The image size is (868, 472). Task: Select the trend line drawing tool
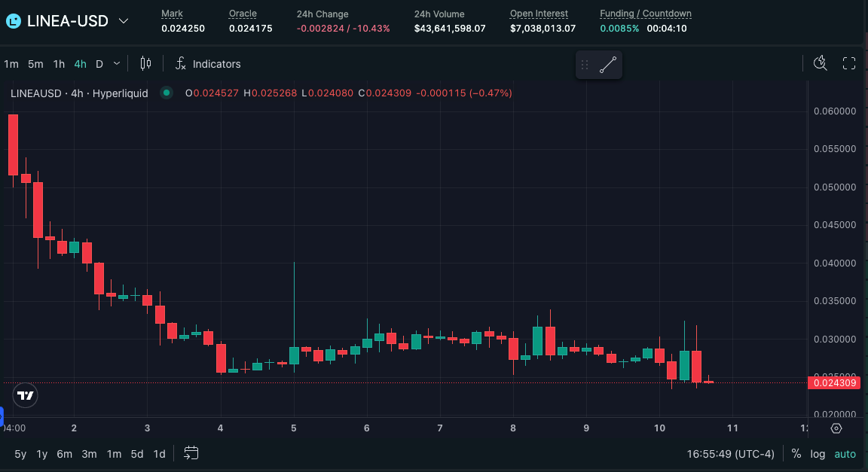[x=608, y=65]
